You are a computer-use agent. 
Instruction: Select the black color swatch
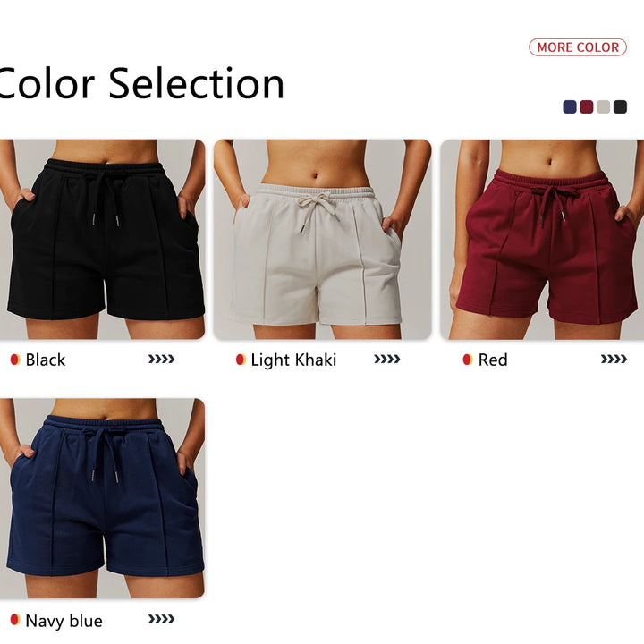pos(620,106)
